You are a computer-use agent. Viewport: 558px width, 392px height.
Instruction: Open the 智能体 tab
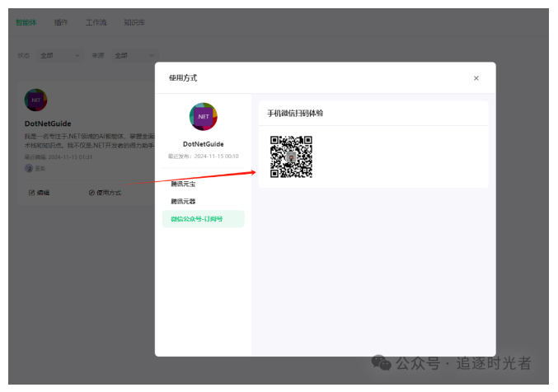(x=26, y=22)
